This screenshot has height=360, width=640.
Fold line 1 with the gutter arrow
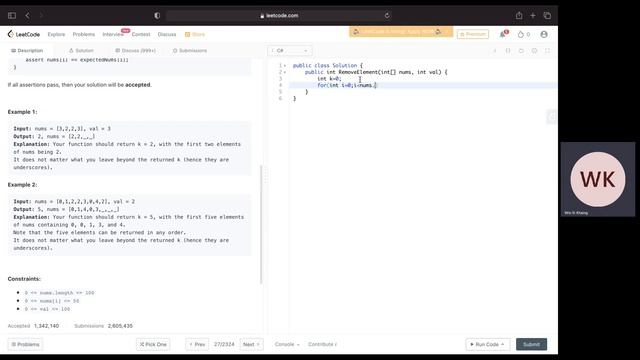point(285,65)
